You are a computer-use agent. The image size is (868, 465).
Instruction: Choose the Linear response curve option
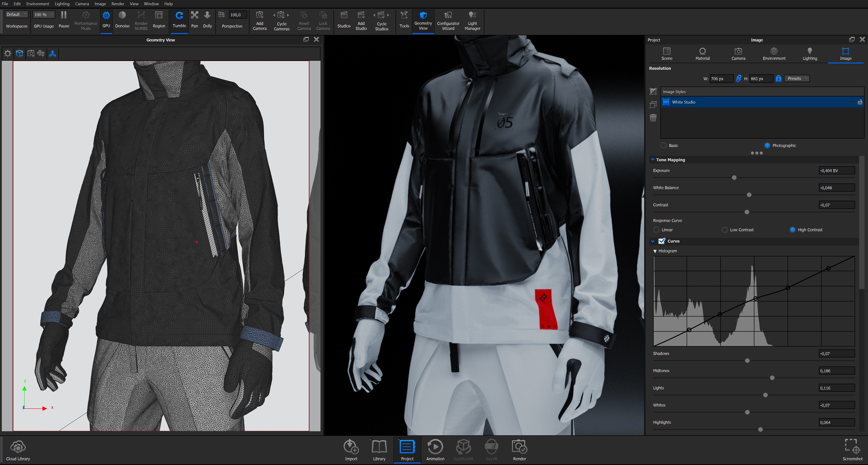(x=656, y=230)
